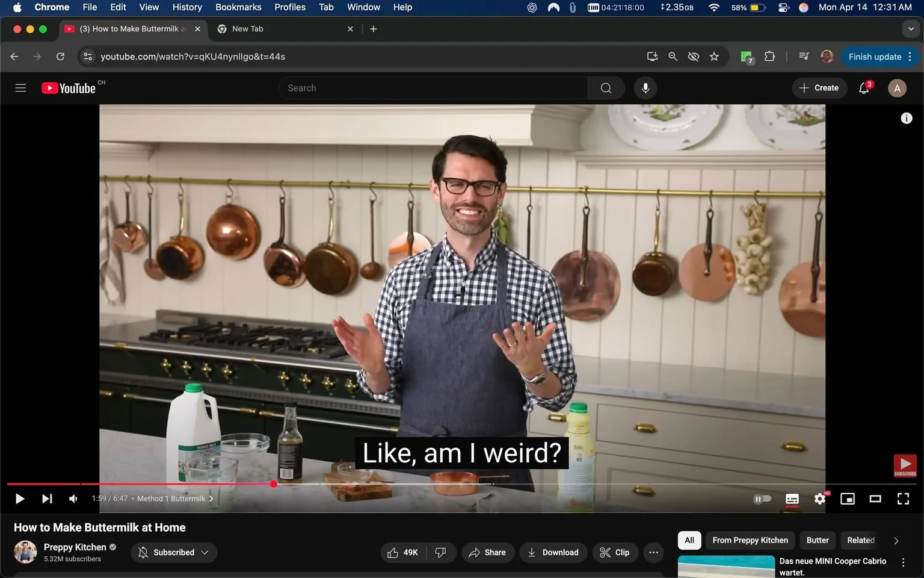The height and width of the screenshot is (578, 924).
Task: Bookmark this page with star
Action: pos(714,57)
